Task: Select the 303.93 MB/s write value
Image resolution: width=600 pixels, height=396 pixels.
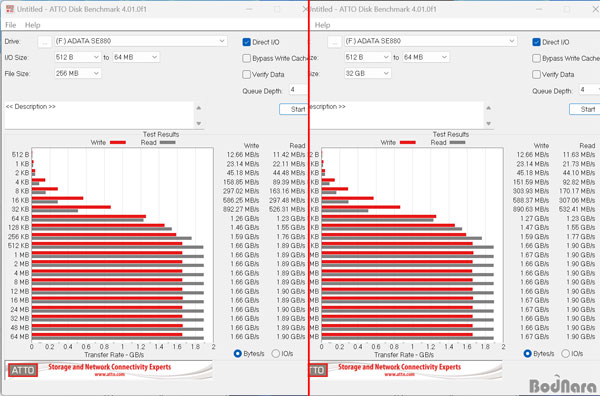Action: click(x=531, y=191)
